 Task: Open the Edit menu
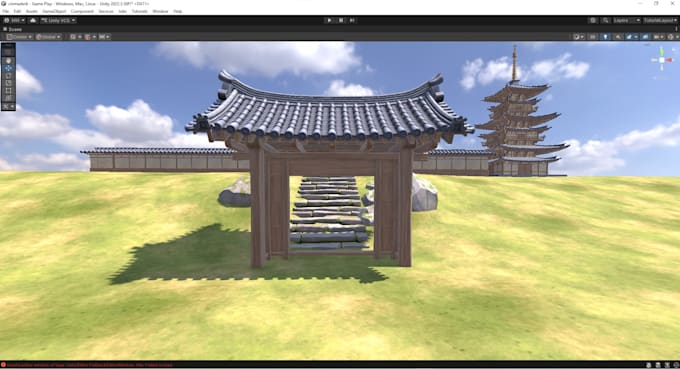(17, 11)
